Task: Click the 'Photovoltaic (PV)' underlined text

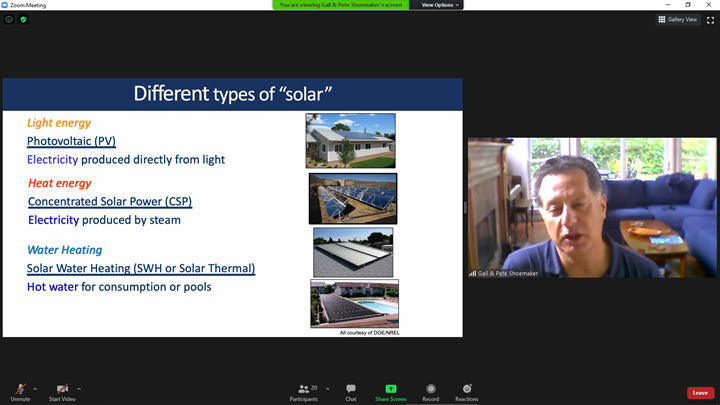Action: (x=71, y=141)
